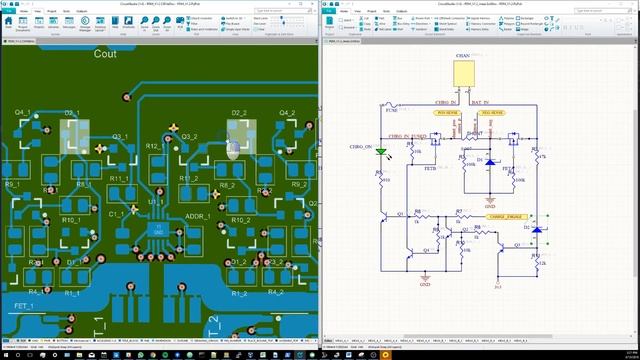Show the Messages panel
This screenshot has height=360, width=640.
(69, 23)
